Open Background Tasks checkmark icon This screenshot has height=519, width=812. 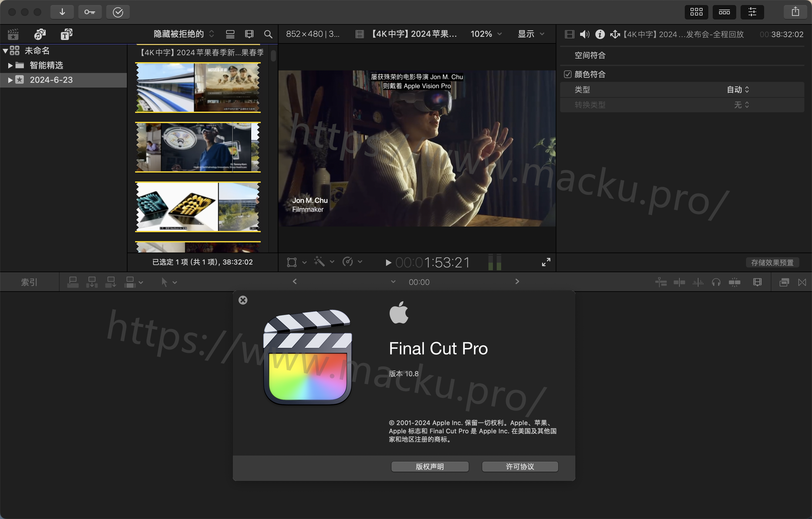pos(118,12)
